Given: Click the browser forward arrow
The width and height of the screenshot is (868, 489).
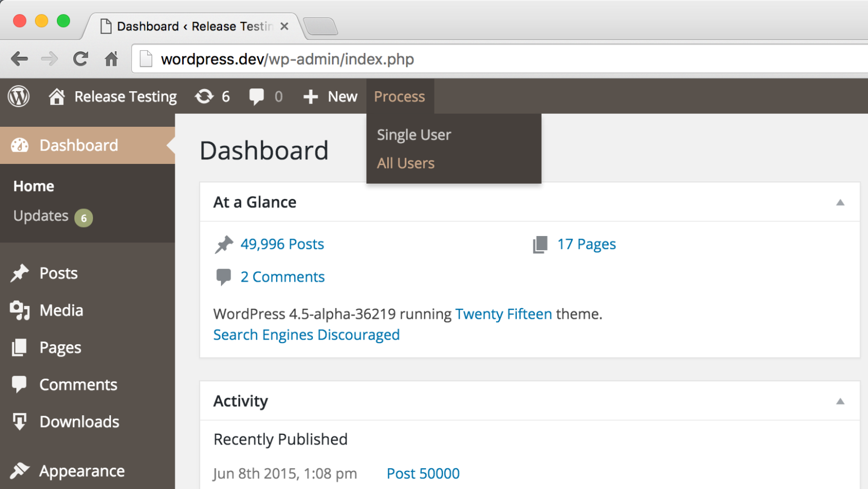Looking at the screenshot, I should pos(50,59).
